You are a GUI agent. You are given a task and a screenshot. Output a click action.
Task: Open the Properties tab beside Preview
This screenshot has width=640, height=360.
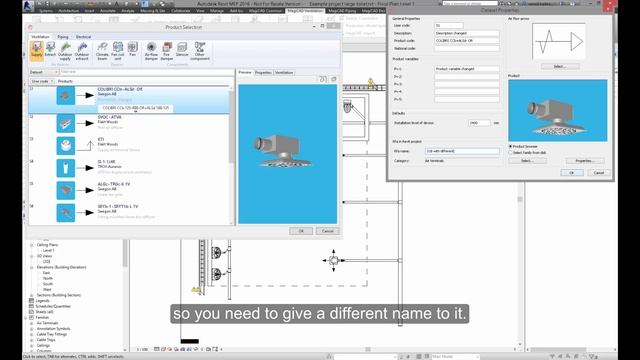[263, 73]
